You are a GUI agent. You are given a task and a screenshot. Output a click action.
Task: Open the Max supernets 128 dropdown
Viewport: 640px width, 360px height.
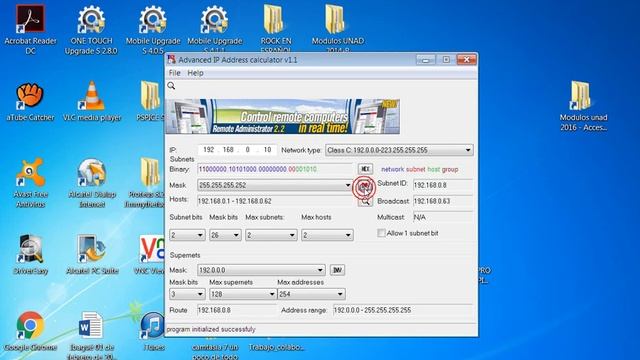(x=243, y=294)
